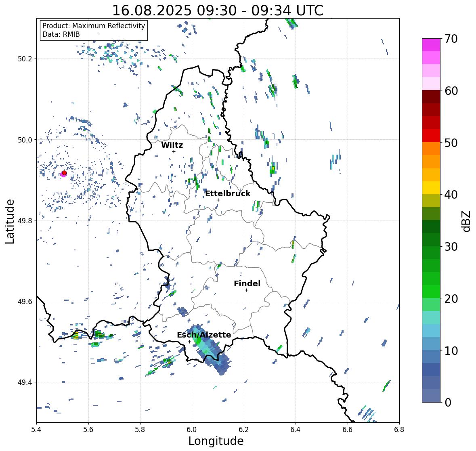Click the Esch/Alzette station cross marker
This screenshot has width=476, height=451.
[189, 342]
